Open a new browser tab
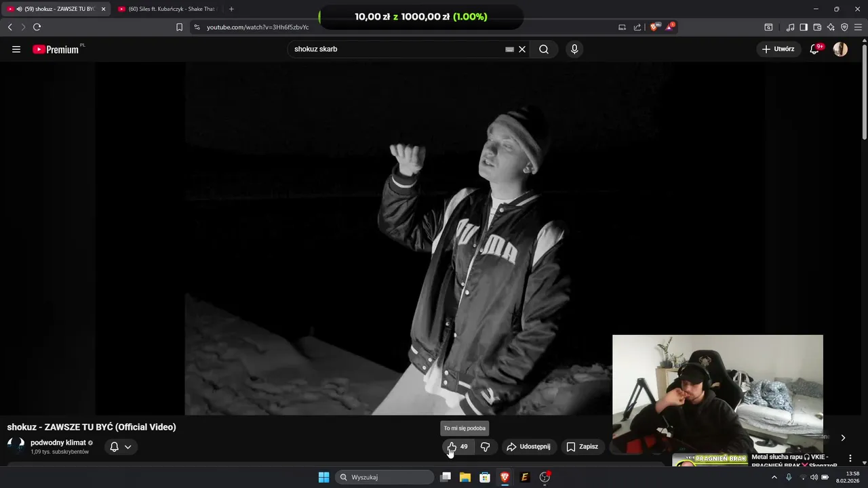Image resolution: width=868 pixels, height=488 pixels. (x=231, y=9)
